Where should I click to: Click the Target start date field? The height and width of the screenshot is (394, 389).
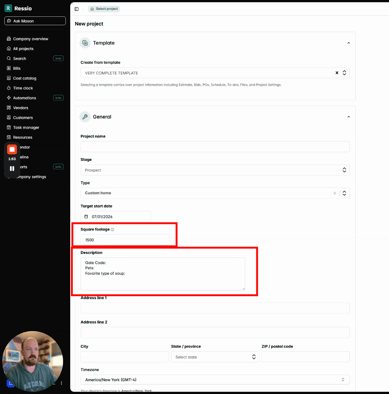115,216
